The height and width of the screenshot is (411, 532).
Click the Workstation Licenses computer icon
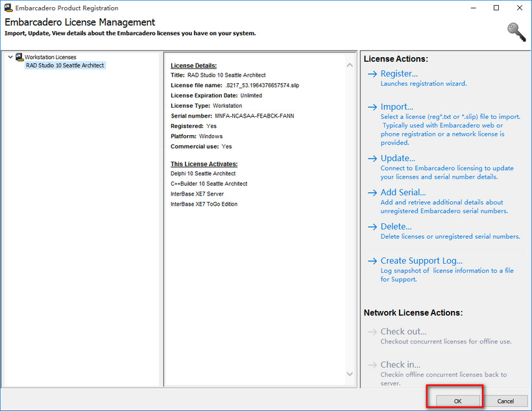(x=19, y=57)
